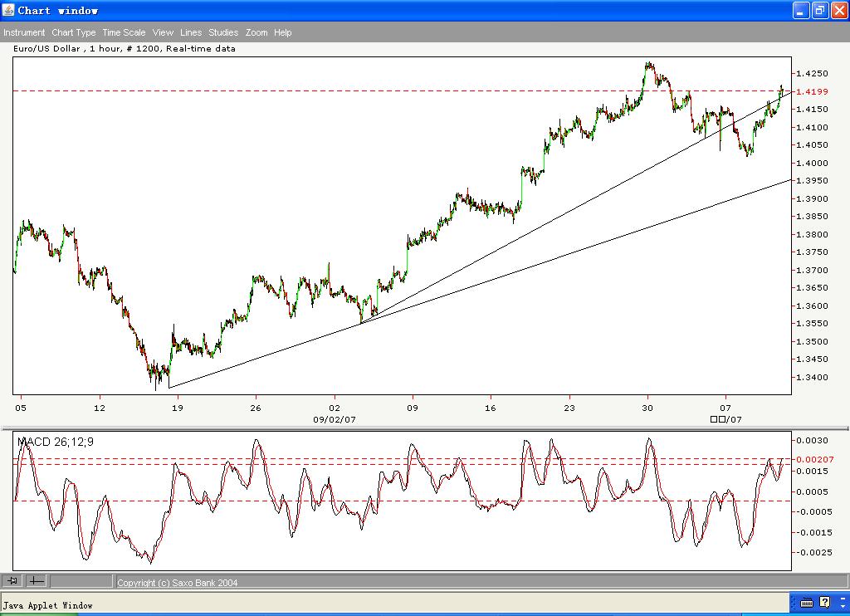Click the empty status field beside crosshair button
Viewport: 850px width, 616px height.
[x=81, y=581]
